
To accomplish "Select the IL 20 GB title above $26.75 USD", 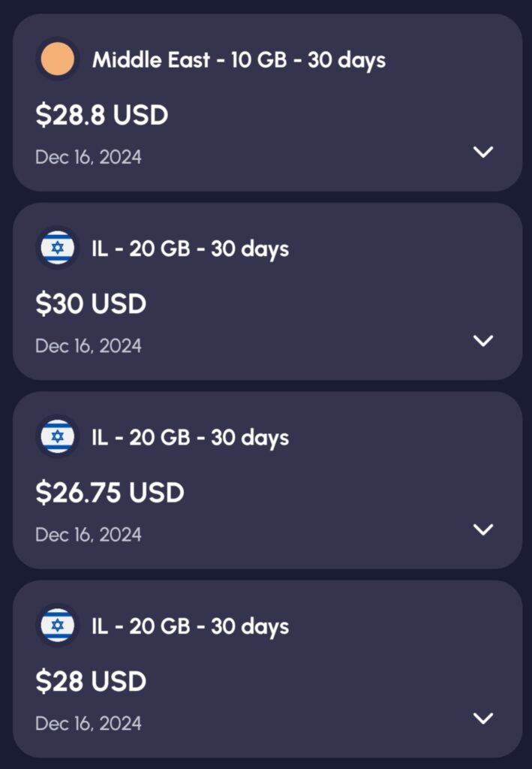I will [x=190, y=438].
